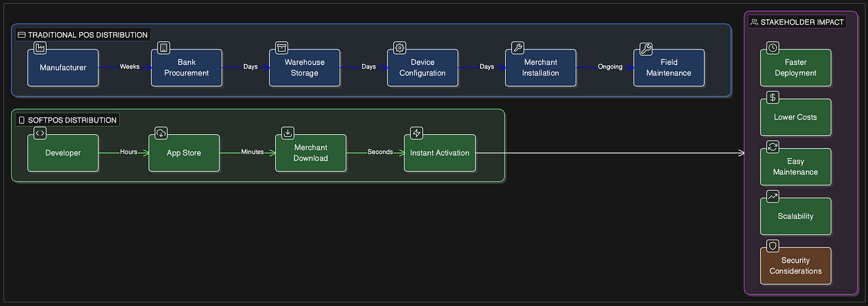The height and width of the screenshot is (306, 868).
Task: Select the Bank Procurement node
Action: click(x=187, y=68)
